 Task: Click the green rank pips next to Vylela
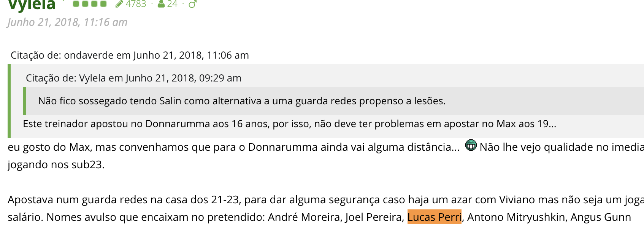pos(90,4)
